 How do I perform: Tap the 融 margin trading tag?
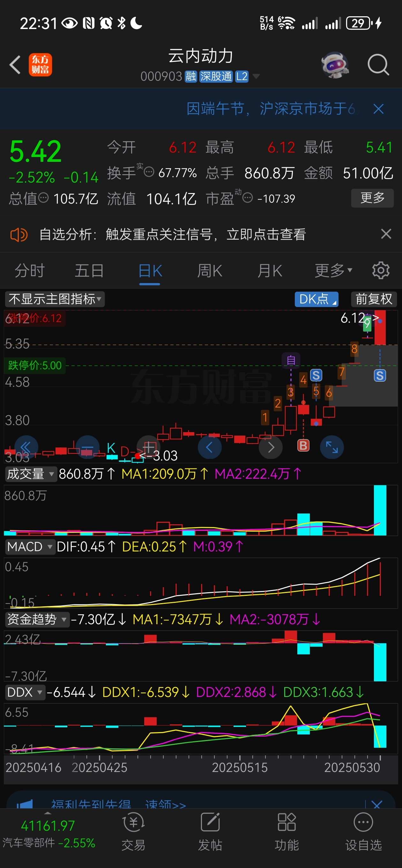191,77
